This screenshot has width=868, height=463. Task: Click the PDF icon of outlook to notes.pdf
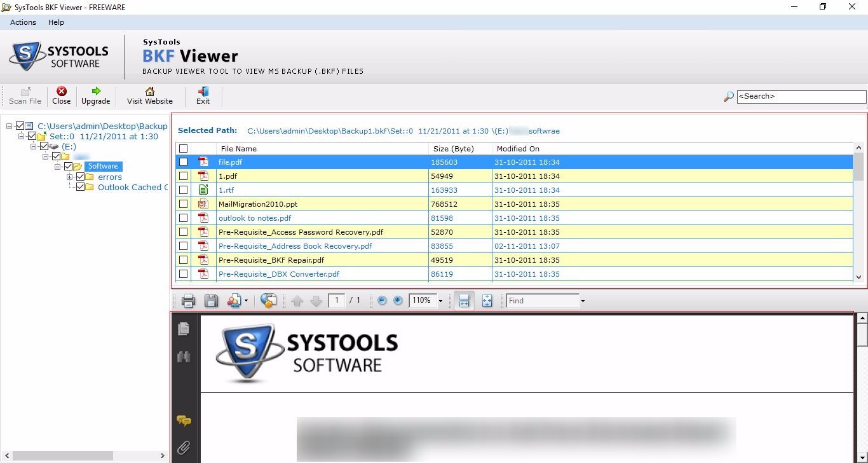click(203, 218)
